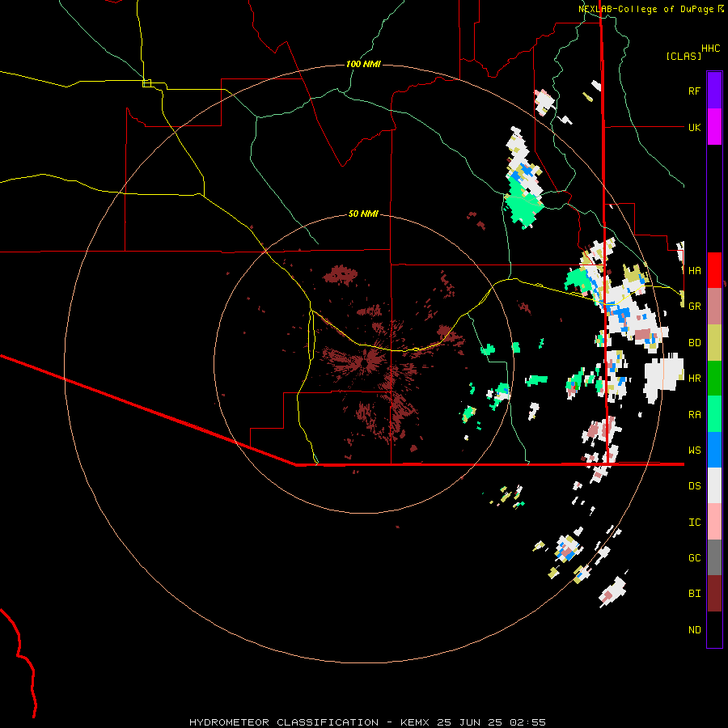
Task: Select the GR graupel legend swatch
Action: [x=714, y=307]
